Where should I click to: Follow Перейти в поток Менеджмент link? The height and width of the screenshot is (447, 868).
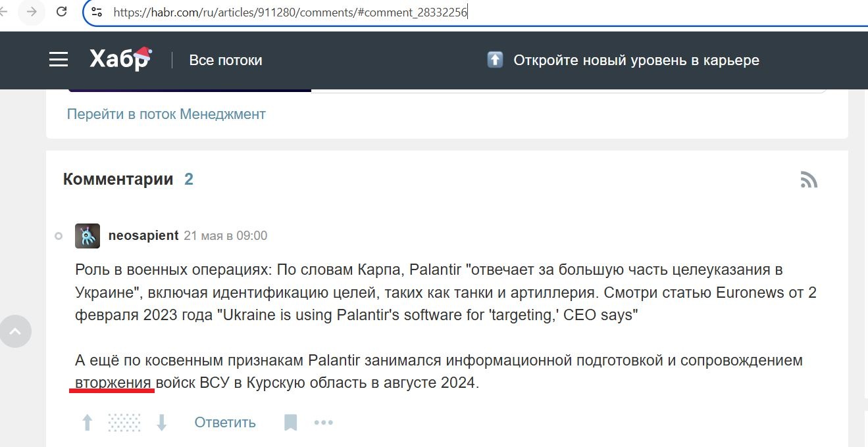(166, 114)
